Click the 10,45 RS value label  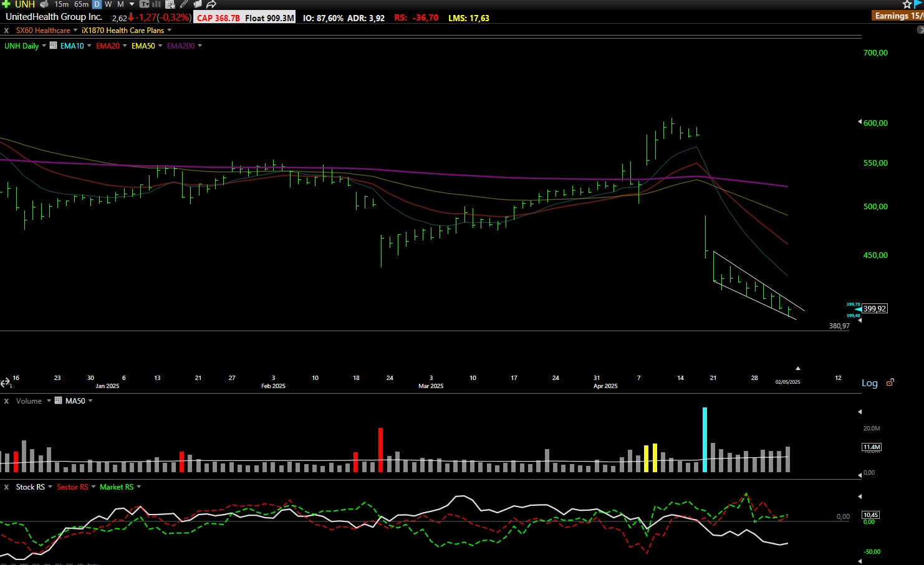(871, 515)
